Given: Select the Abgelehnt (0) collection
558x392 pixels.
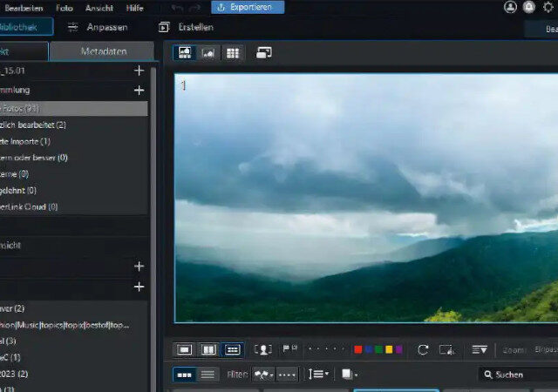Looking at the screenshot, I should 73,190.
